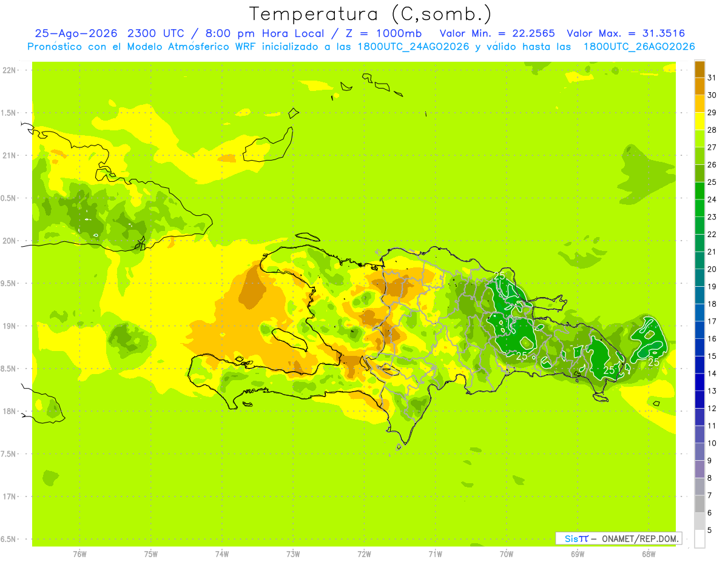Pick the teal colorbar segment between 19 and 20
The height and width of the screenshot is (562, 728).
699,278
